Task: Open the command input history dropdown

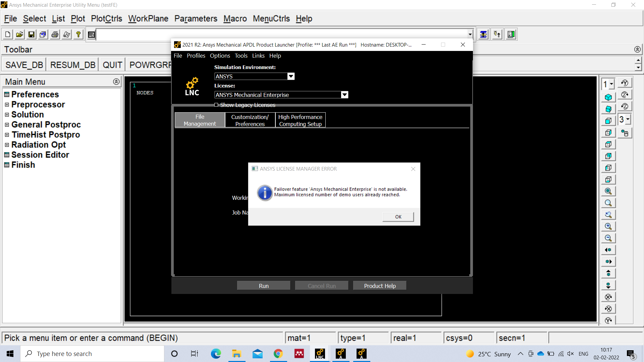Action: (x=470, y=34)
